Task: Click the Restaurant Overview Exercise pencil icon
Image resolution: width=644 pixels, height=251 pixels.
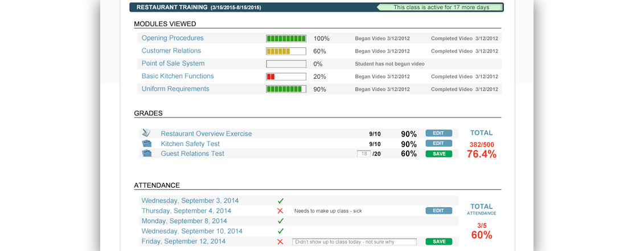Action: 147,133
